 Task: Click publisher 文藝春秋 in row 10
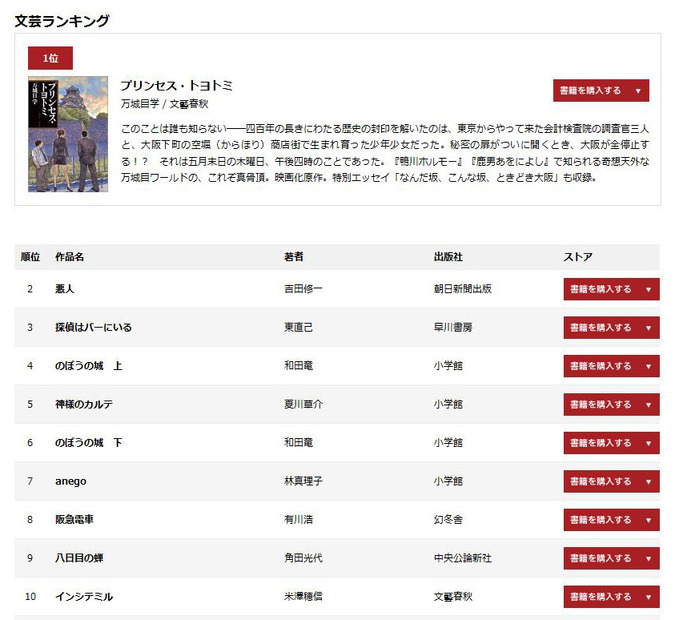453,597
